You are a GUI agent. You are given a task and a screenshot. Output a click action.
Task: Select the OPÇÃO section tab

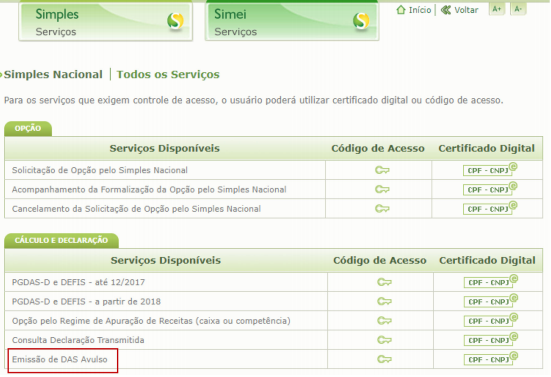click(x=28, y=129)
